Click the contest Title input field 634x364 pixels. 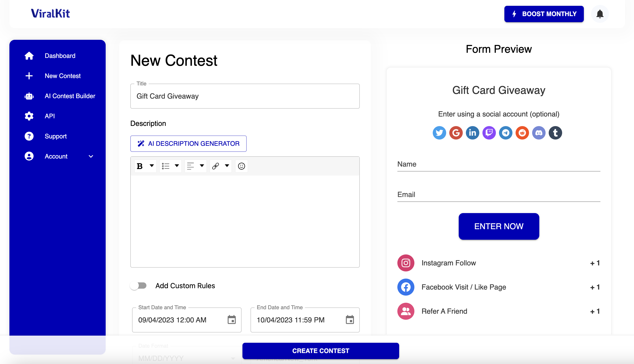tap(245, 96)
